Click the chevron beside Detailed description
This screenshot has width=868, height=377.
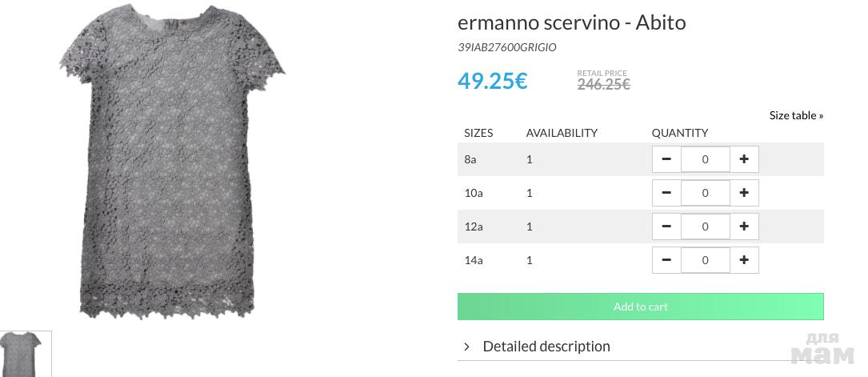pyautogui.click(x=467, y=347)
